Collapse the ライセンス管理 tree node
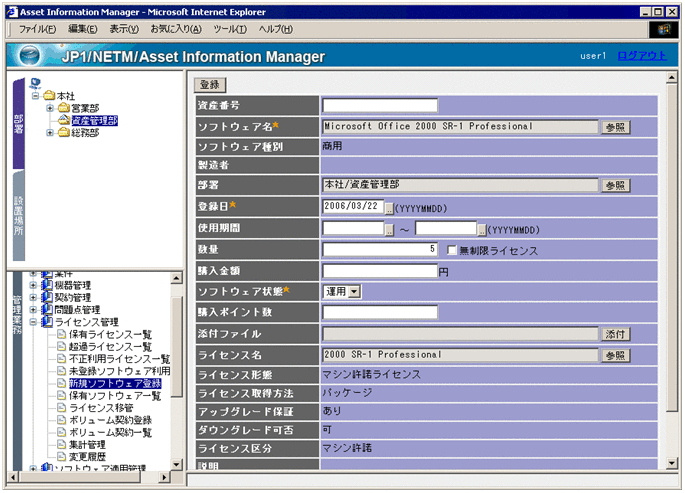 click(x=33, y=322)
